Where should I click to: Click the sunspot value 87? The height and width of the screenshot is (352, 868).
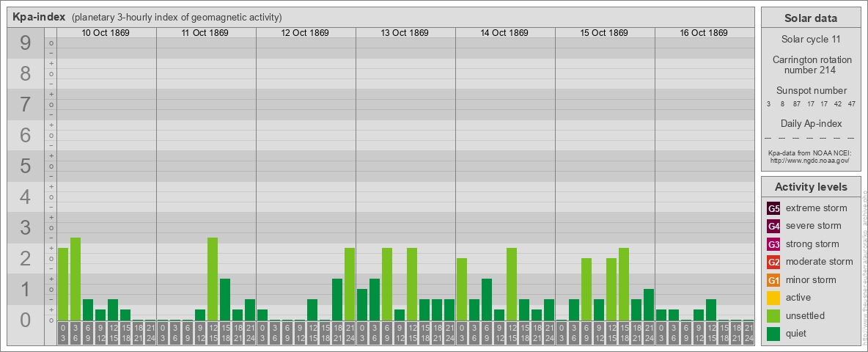click(x=797, y=103)
